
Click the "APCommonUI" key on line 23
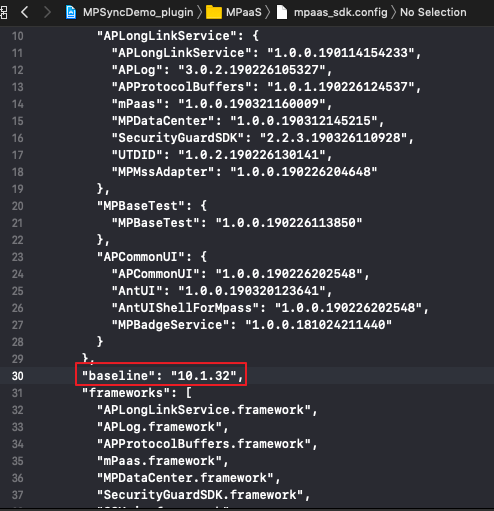(140, 257)
